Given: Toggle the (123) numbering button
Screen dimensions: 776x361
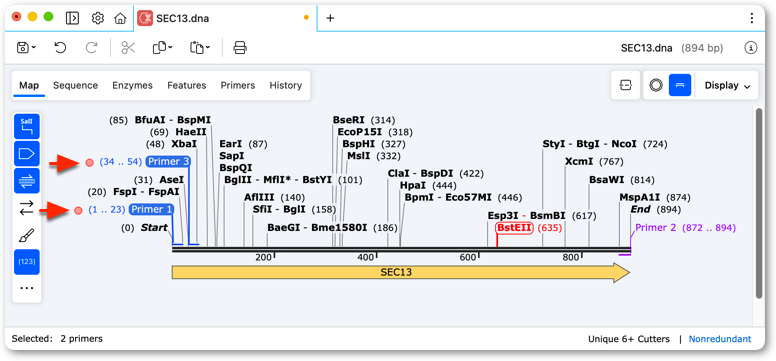Looking at the screenshot, I should point(27,262).
